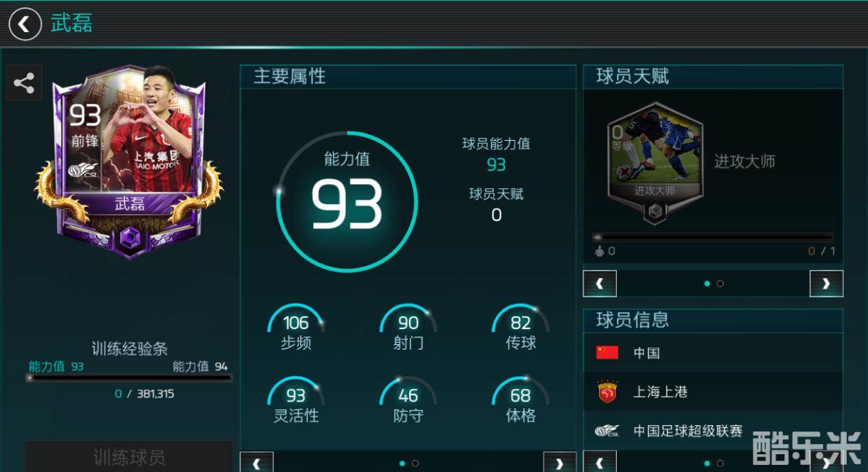The width and height of the screenshot is (868, 472).
Task: Tap the 步频 106 attribute gauge
Action: coord(296,328)
